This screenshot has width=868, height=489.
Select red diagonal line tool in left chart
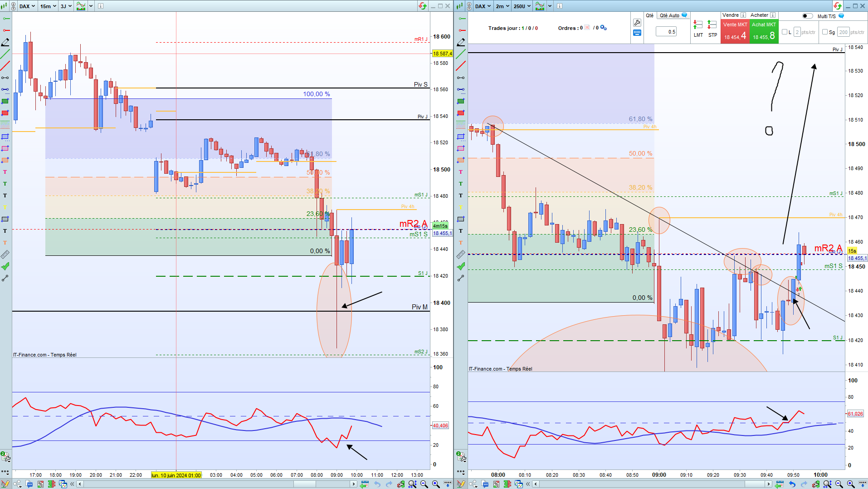pyautogui.click(x=5, y=66)
